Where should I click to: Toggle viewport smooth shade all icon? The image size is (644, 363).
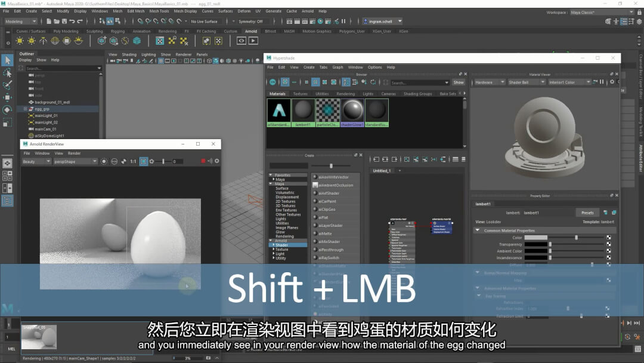[216, 61]
